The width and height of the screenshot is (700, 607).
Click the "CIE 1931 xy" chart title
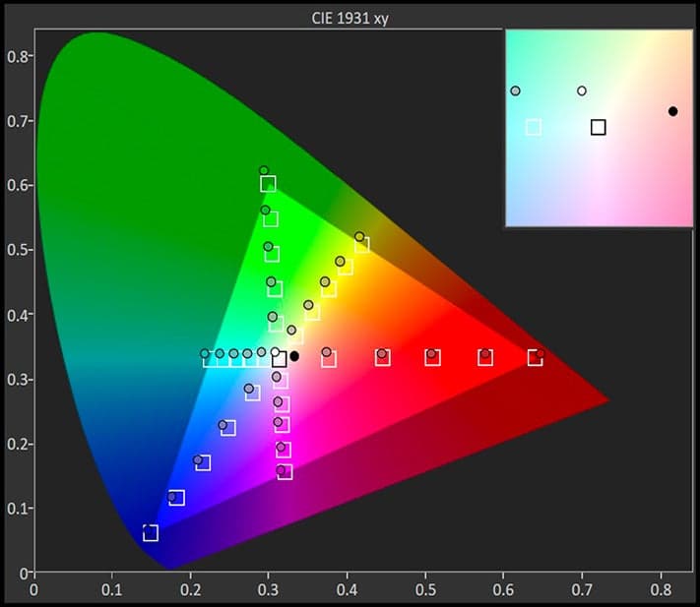[350, 19]
